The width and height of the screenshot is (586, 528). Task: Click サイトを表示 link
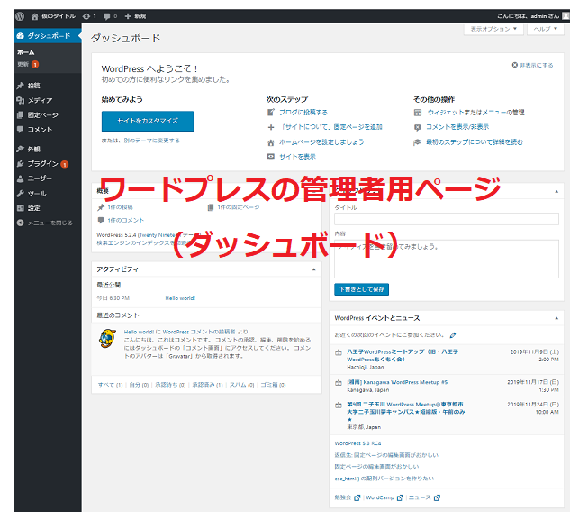tap(297, 157)
